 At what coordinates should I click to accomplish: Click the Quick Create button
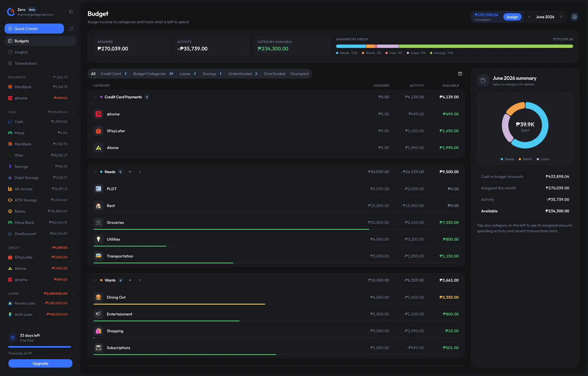coord(34,29)
